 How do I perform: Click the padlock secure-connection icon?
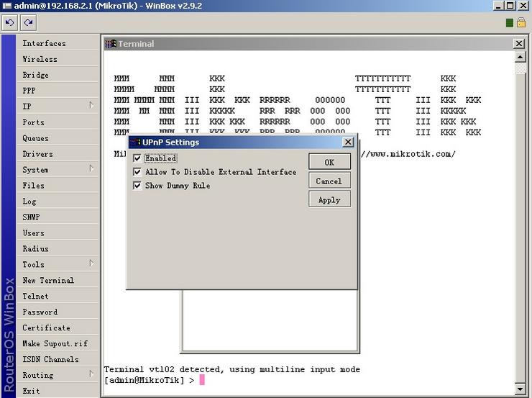[522, 23]
